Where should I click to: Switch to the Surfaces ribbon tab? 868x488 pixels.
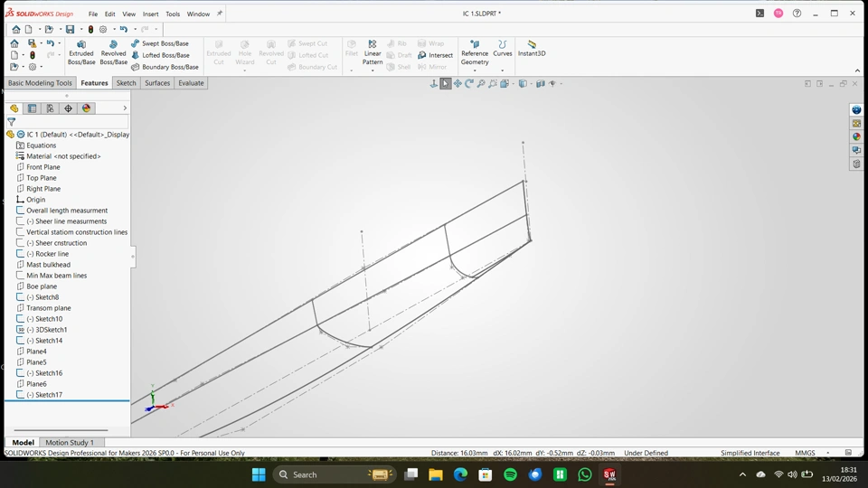click(x=157, y=83)
